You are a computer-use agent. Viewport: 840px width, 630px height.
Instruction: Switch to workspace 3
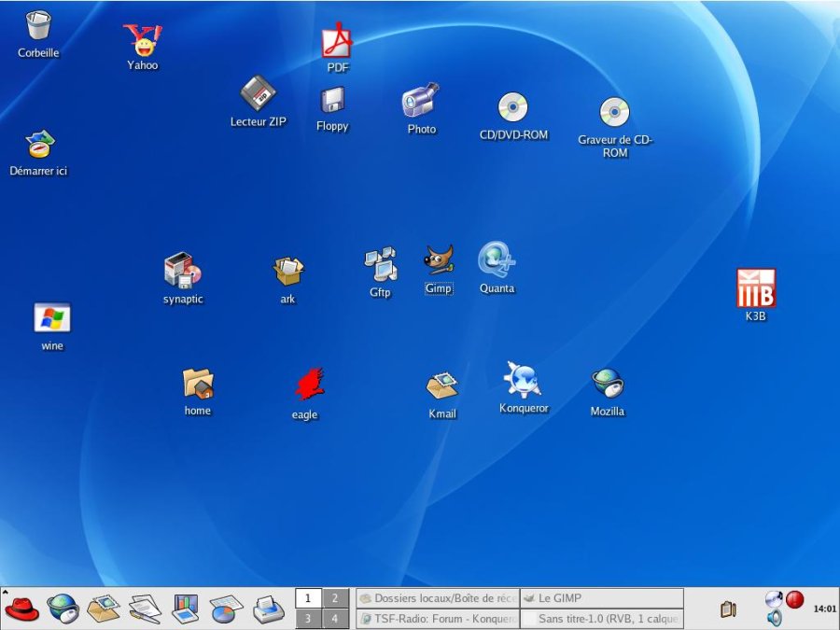pos(308,619)
